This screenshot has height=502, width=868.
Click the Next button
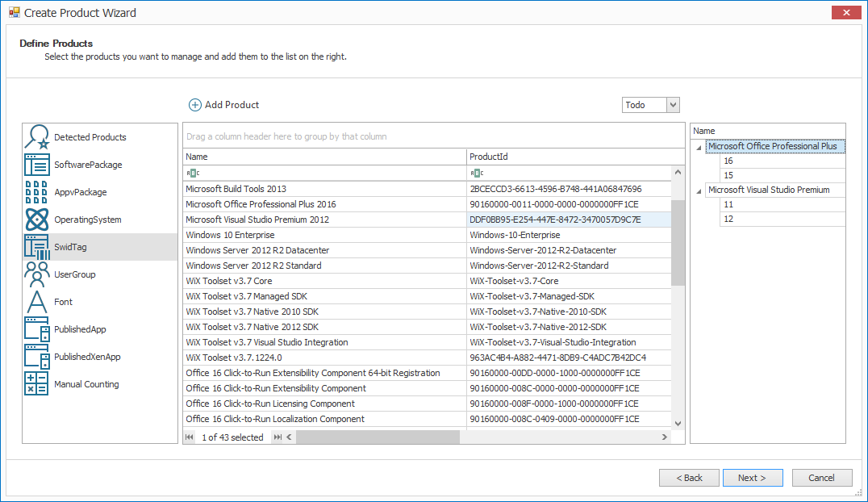click(x=753, y=478)
